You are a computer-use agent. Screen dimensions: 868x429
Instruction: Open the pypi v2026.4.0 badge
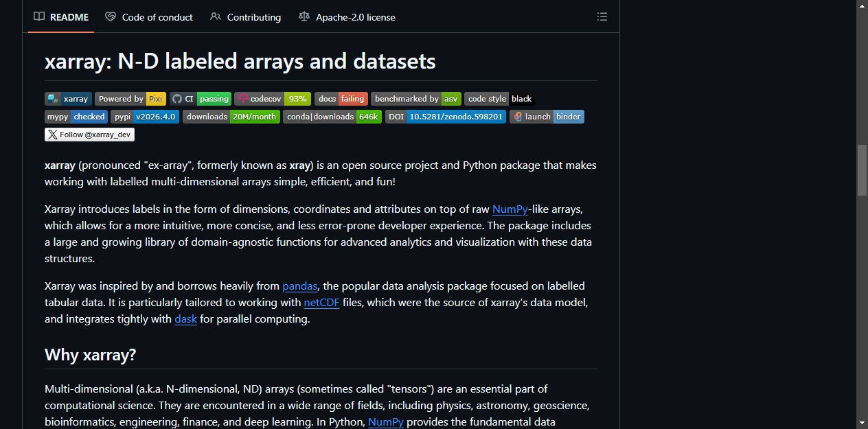145,117
